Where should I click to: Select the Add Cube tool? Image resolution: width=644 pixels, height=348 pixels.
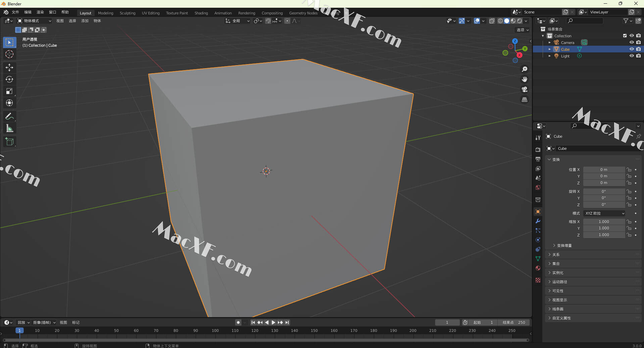[9, 141]
